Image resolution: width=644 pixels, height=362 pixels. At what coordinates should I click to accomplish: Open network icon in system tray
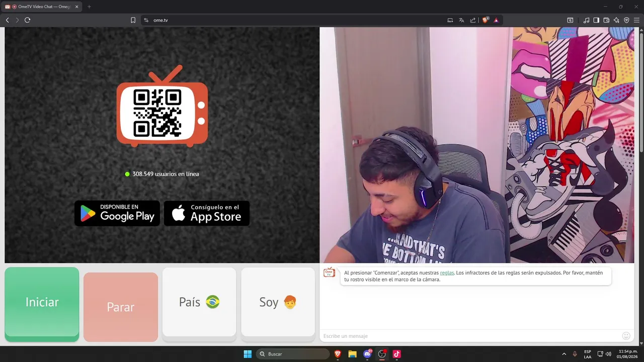click(x=600, y=354)
